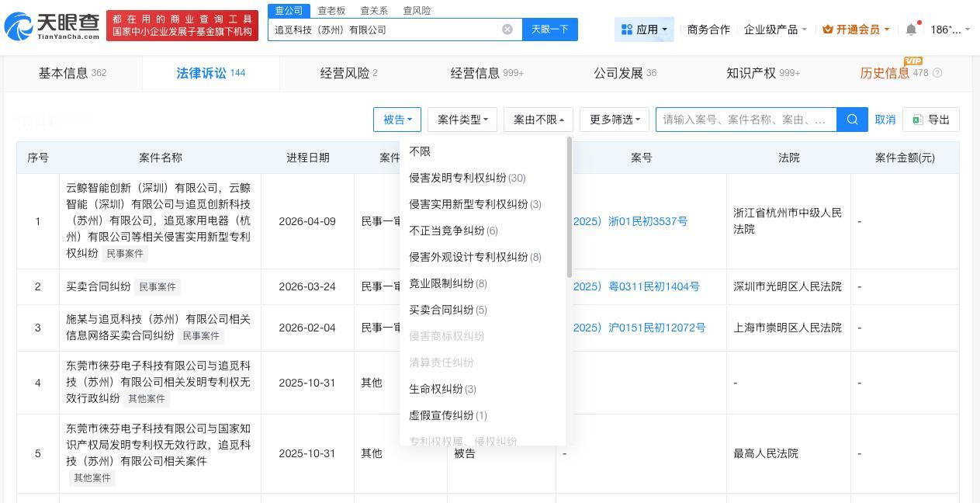Click the 导出 export button

(931, 120)
